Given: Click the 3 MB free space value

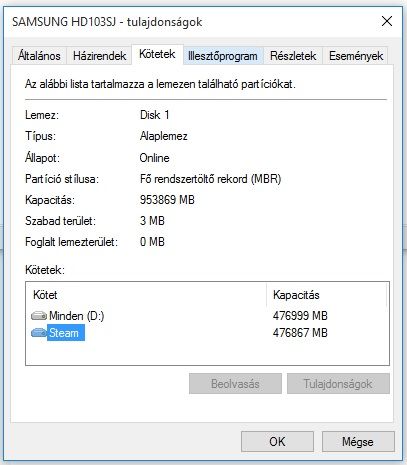Looking at the screenshot, I should (x=152, y=221).
